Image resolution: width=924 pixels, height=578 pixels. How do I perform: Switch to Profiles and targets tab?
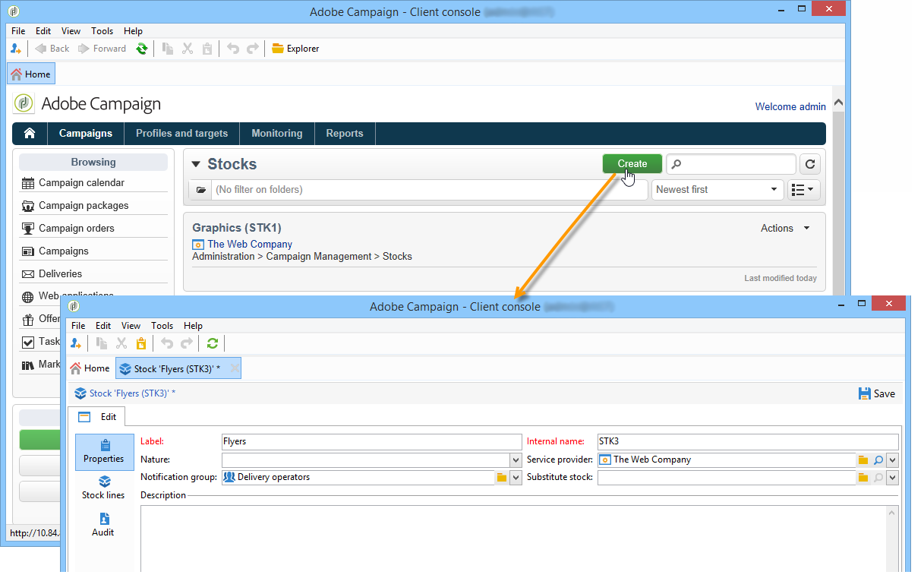click(182, 133)
